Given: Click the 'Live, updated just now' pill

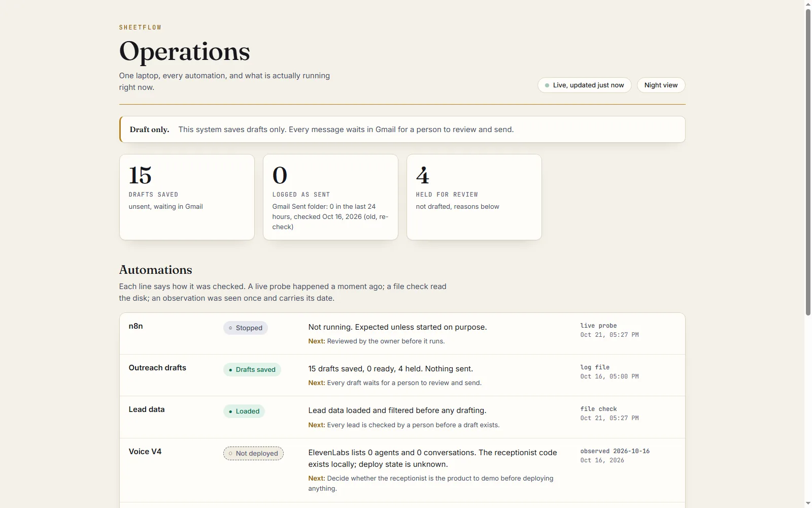Looking at the screenshot, I should 584,85.
